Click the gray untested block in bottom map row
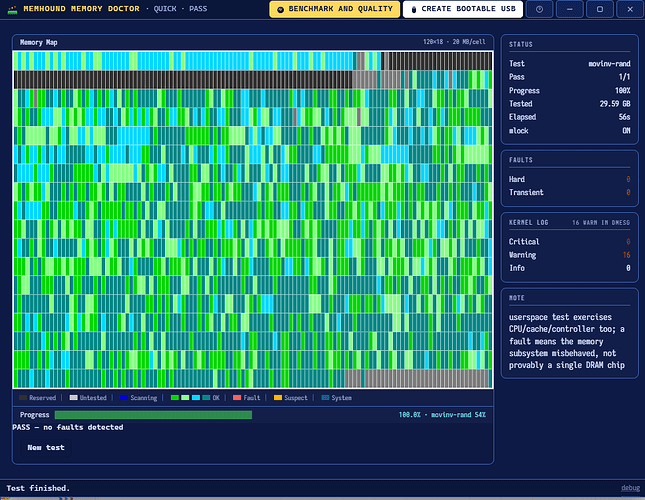 (x=428, y=378)
